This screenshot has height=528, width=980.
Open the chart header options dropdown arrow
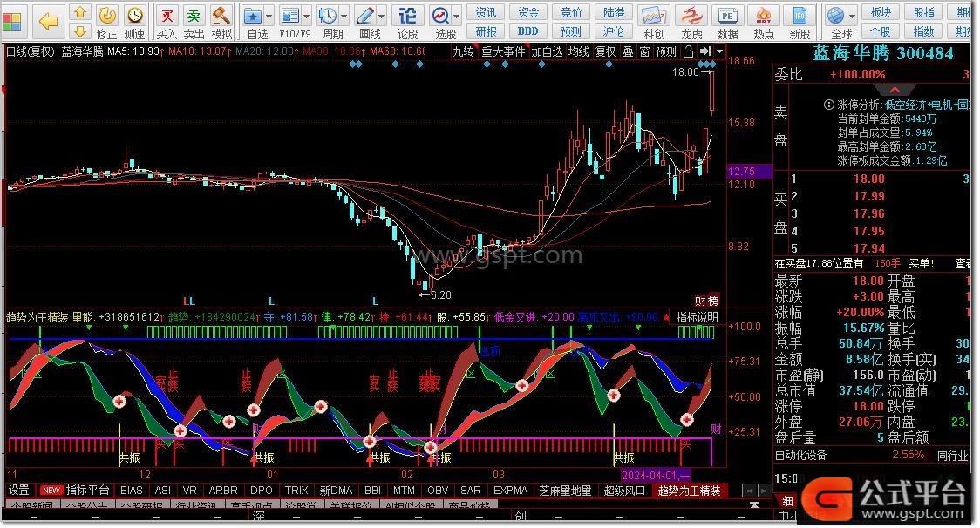(720, 51)
